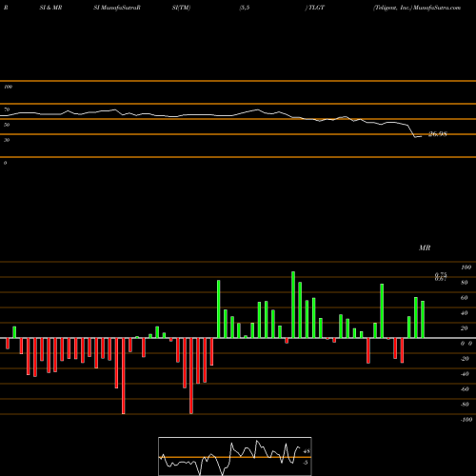Click the 60 label on the MR axis
476x476 pixels.
click(465, 298)
